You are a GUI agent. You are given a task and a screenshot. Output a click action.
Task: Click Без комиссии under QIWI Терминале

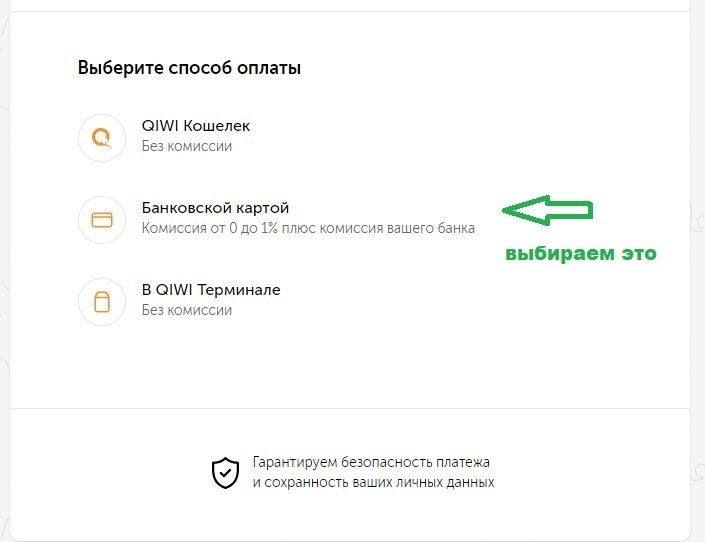point(187,310)
